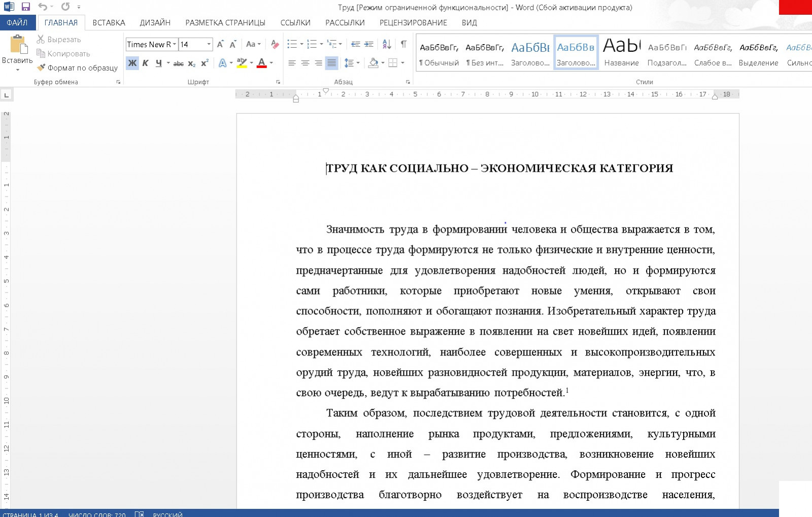Apply the Без интервала style
This screenshot has width=812, height=517.
pos(485,53)
